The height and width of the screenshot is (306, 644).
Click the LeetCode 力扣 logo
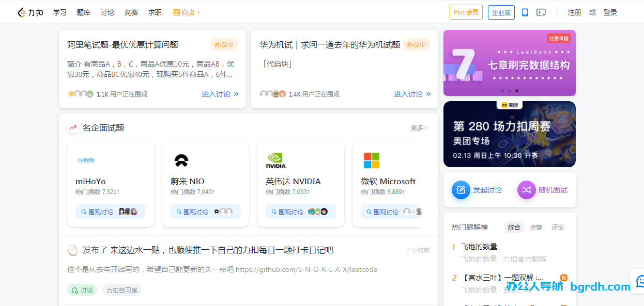(x=30, y=12)
